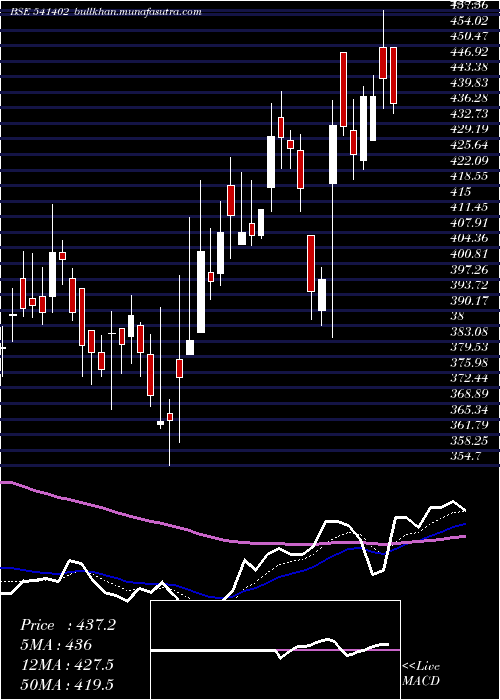Click the 397.26 price value
This screenshot has width=500, height=700.
(x=470, y=269)
